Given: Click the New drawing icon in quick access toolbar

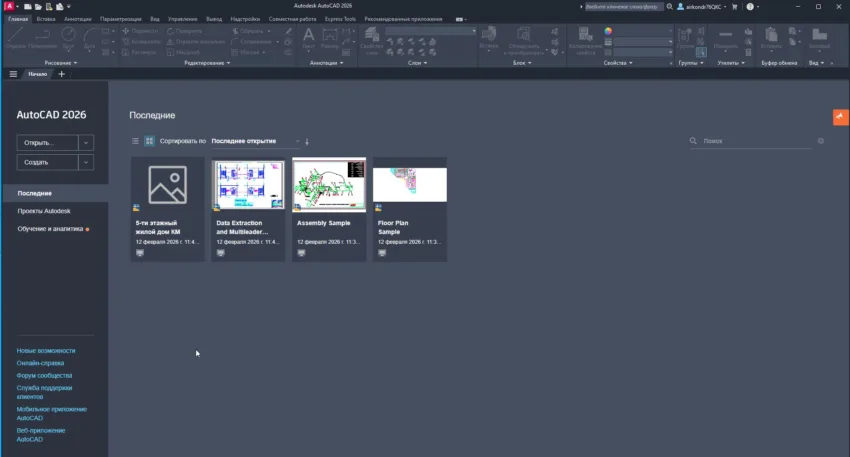Looking at the screenshot, I should click(28, 7).
